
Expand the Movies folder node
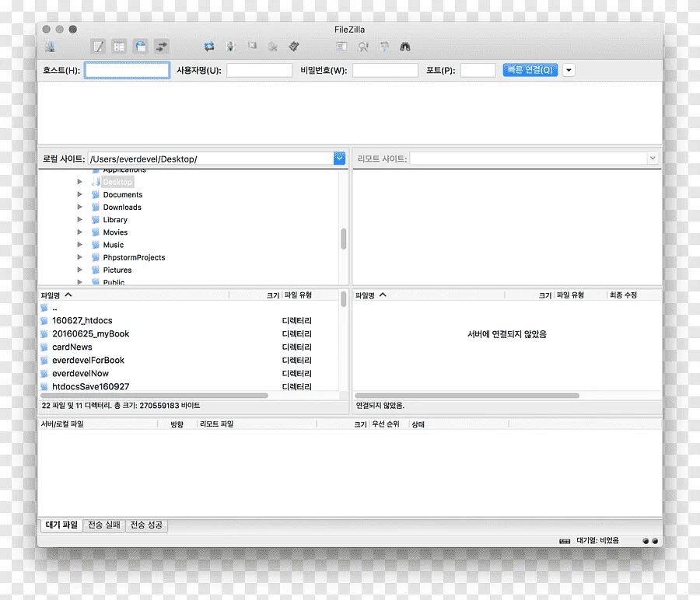point(79,232)
